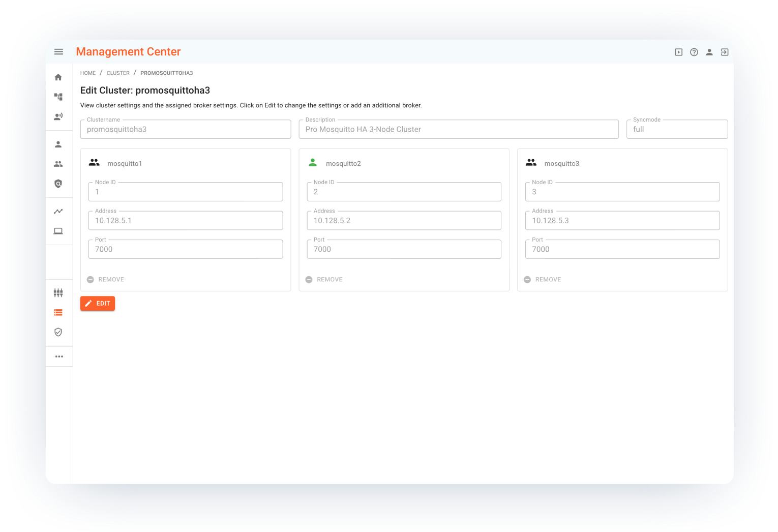Select the highlighted orange cluster list icon

click(58, 312)
